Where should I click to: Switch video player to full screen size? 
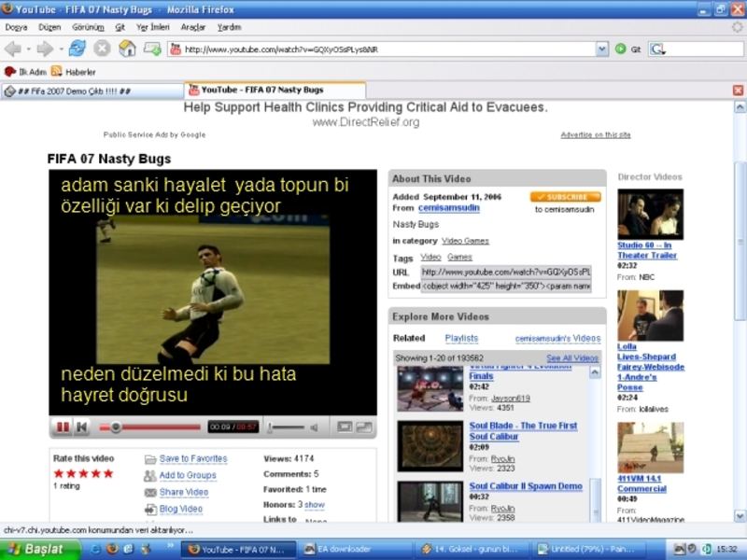click(363, 427)
